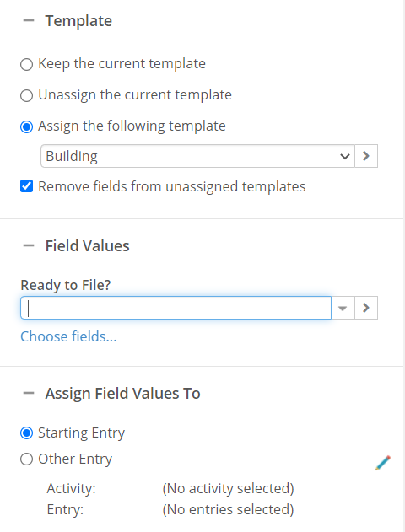
Task: Click the No activity selected text
Action: click(228, 488)
